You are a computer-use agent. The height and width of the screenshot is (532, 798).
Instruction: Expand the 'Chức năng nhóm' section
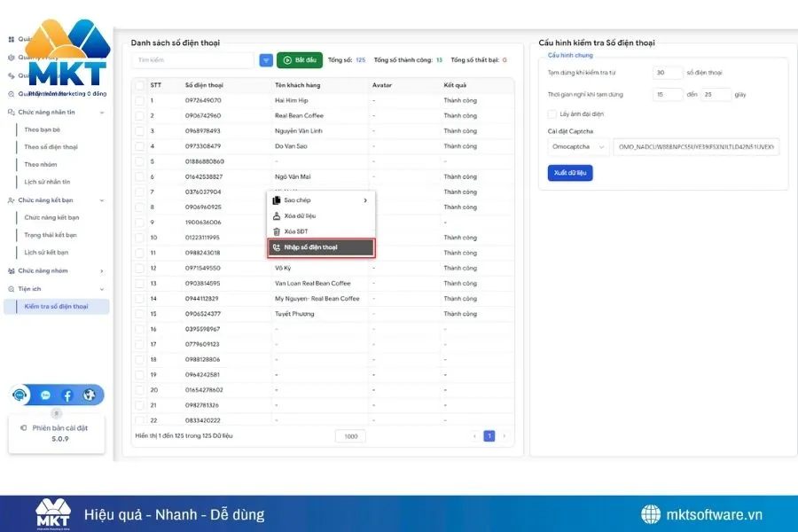[x=102, y=271]
